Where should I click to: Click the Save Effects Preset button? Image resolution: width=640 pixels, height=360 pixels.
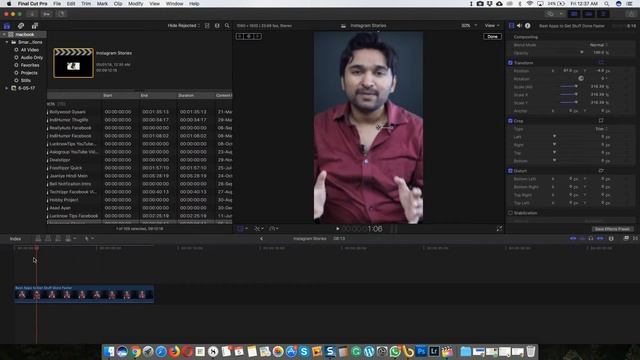click(x=612, y=229)
